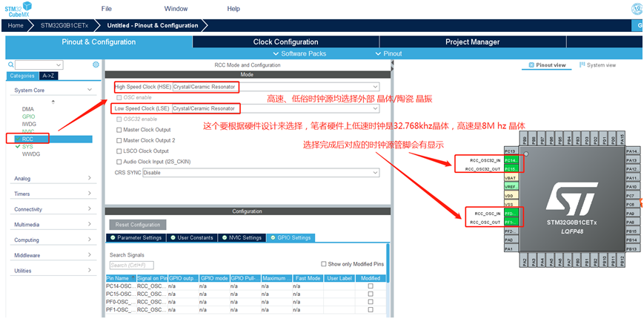The width and height of the screenshot is (644, 319).
Task: Sort by the Pin Name column header
Action: pyautogui.click(x=121, y=278)
